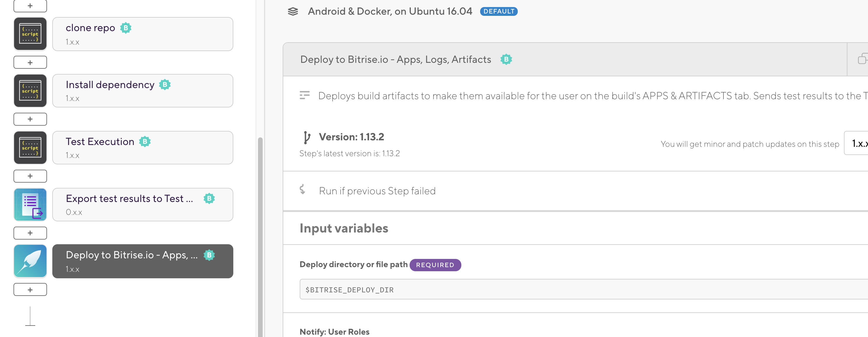Click the Deploy to Bitrise.io rocket icon
The height and width of the screenshot is (337, 868).
pos(30,261)
